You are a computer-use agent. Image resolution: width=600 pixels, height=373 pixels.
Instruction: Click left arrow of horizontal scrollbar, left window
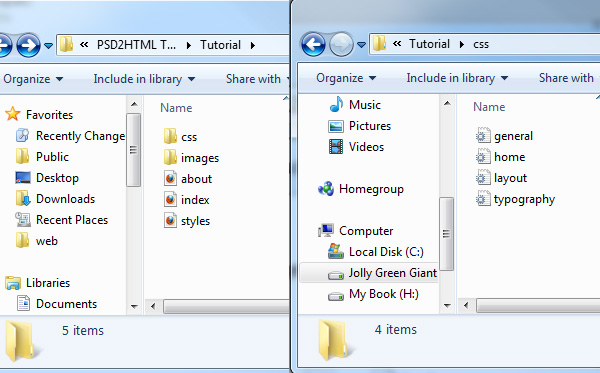[153, 306]
